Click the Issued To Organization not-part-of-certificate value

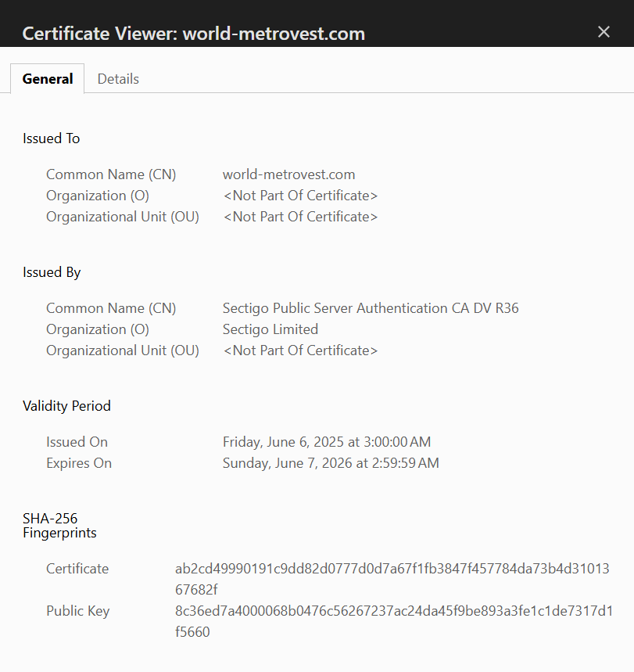coord(300,196)
